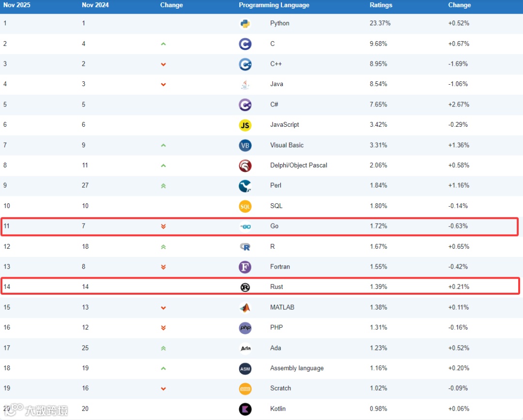Image resolution: width=523 pixels, height=420 pixels.
Task: Click the Delphi helmet logo icon
Action: click(245, 165)
